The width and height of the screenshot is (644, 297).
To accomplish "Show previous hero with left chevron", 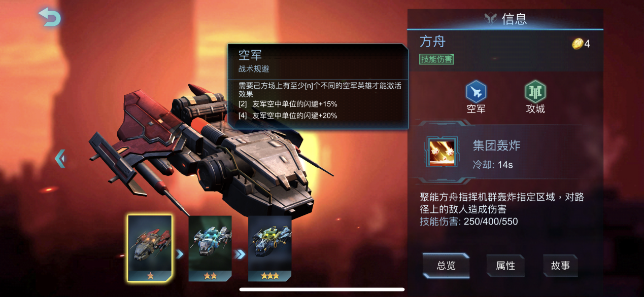I will click(x=60, y=159).
